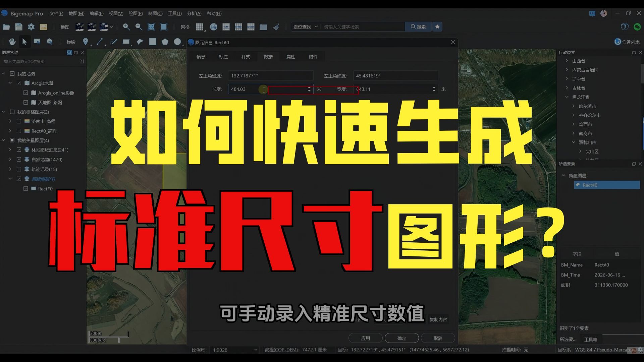
Task: Select Rect#0 in the 所选要素 panel
Action: tap(607, 185)
